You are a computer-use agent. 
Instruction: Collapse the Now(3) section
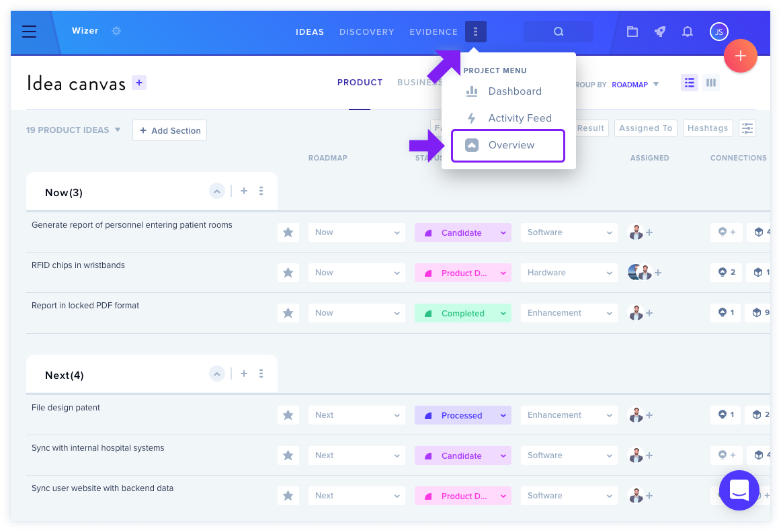coord(216,191)
